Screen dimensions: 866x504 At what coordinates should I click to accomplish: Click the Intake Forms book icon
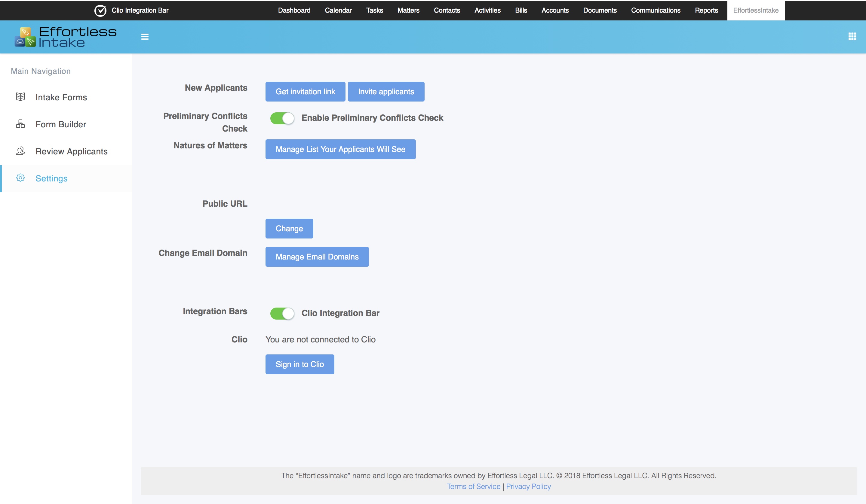[20, 97]
